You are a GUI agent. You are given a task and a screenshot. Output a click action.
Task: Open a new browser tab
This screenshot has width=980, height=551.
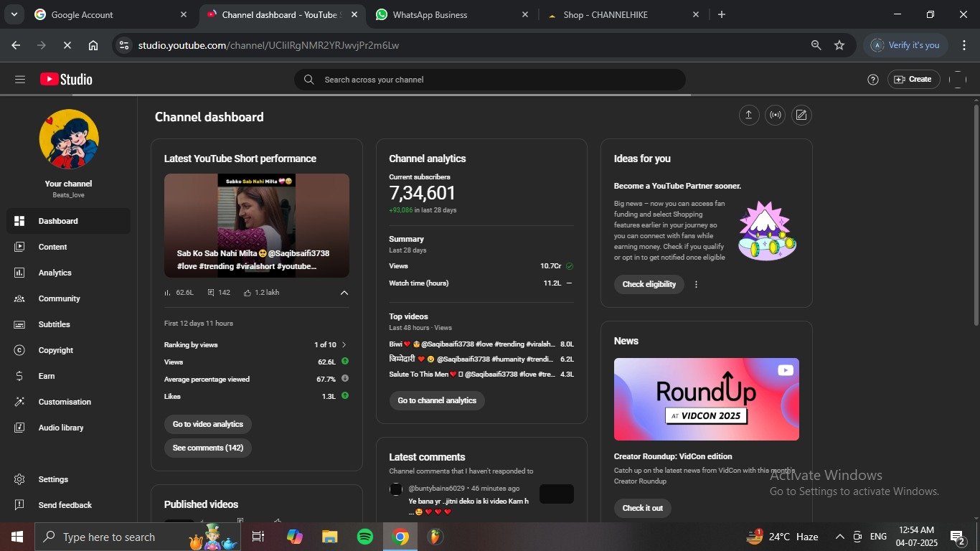pyautogui.click(x=722, y=14)
